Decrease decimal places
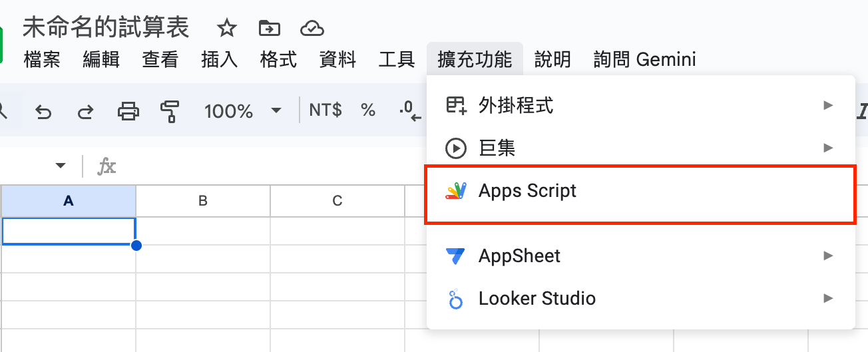The height and width of the screenshot is (352, 868). [x=411, y=111]
